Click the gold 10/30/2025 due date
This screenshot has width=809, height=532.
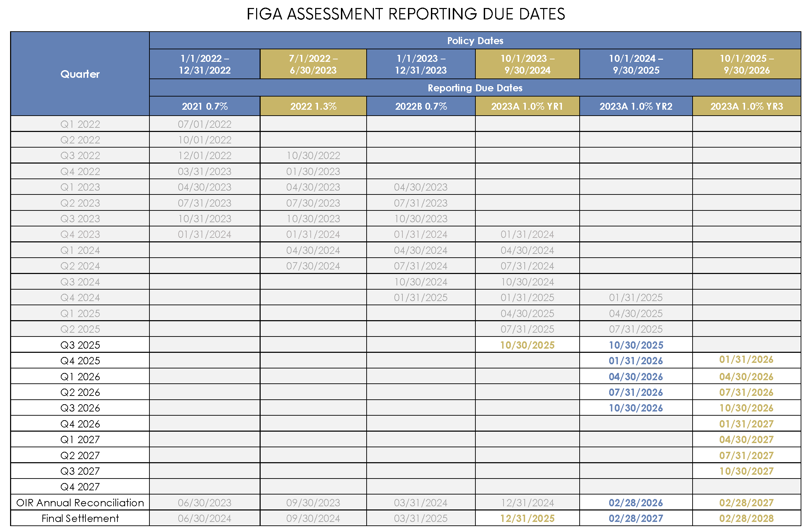point(527,345)
